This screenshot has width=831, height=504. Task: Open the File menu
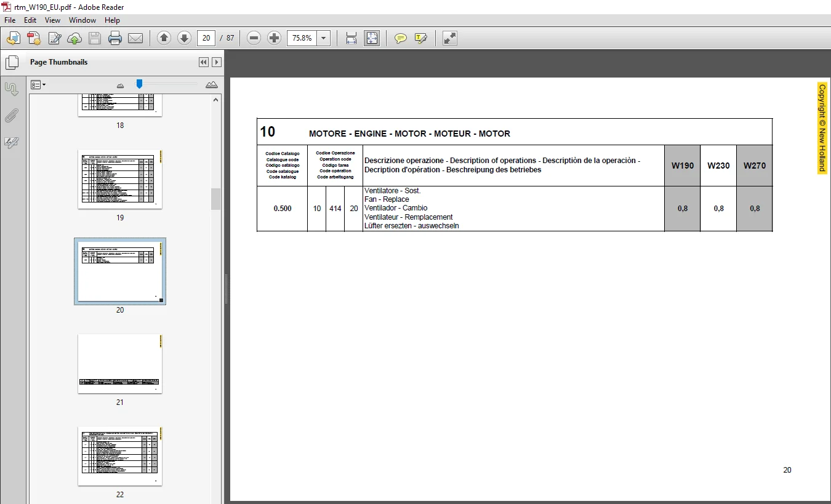pyautogui.click(x=10, y=20)
